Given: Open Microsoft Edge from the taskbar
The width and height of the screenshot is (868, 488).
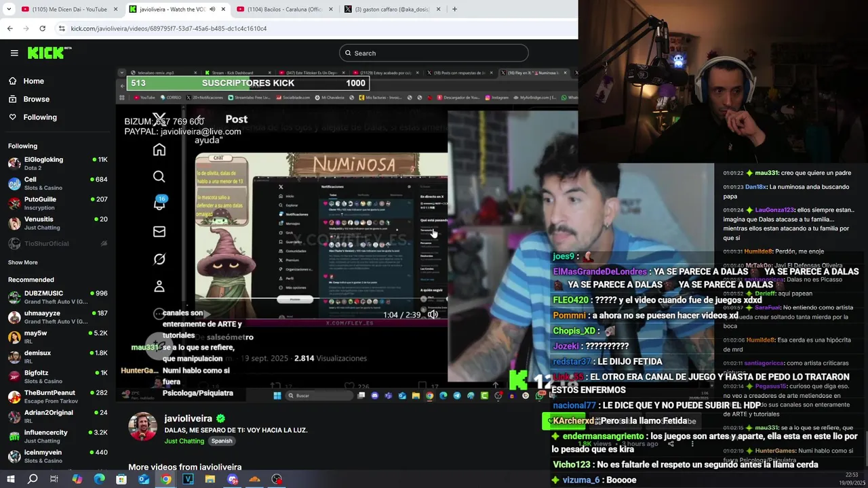Looking at the screenshot, I should (x=100, y=479).
